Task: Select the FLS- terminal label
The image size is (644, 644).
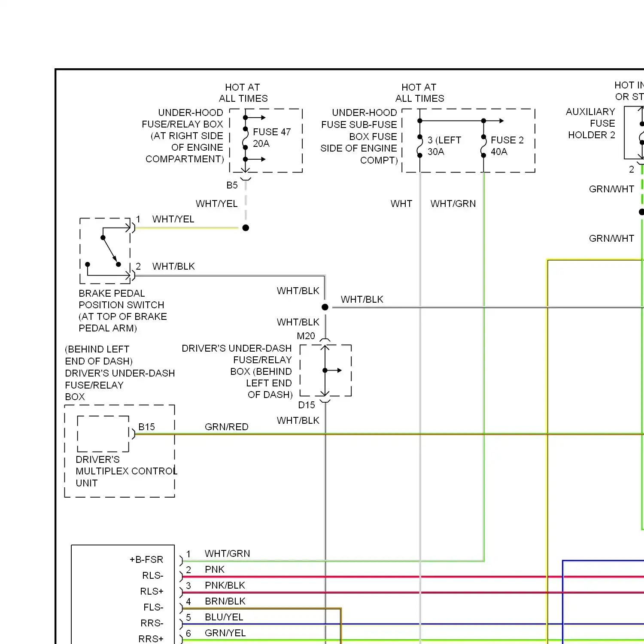Action: 153,607
